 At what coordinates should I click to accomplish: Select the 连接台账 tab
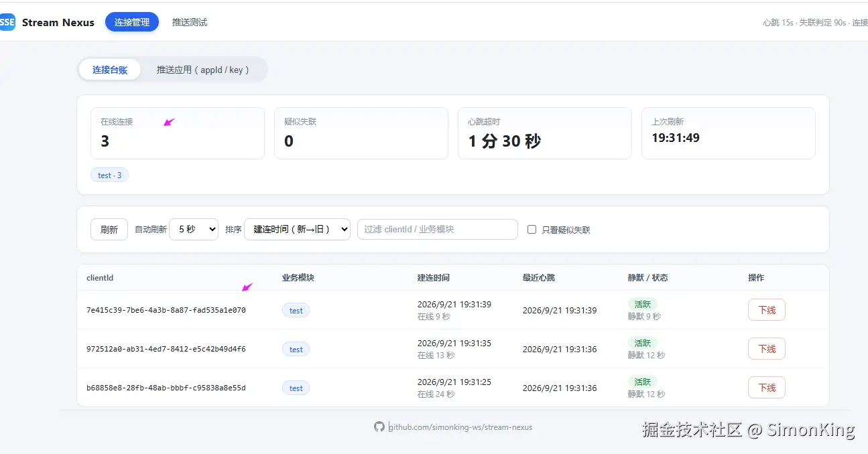[110, 70]
